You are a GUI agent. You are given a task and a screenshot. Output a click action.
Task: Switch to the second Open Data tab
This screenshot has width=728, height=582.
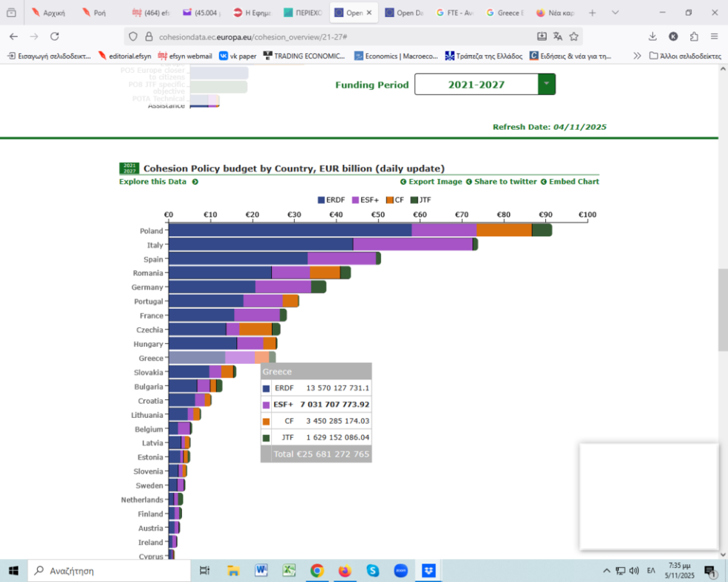[x=404, y=13]
